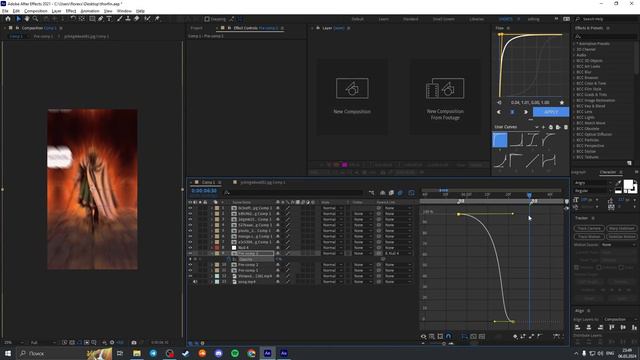Toggle the Snapping checkbox in toolbar

(x=207, y=19)
